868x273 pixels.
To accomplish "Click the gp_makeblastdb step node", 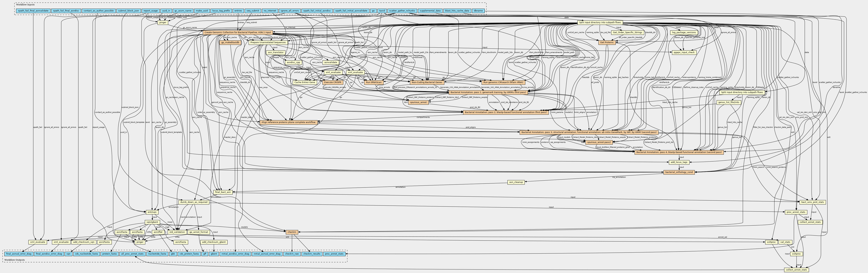I will [230, 42].
